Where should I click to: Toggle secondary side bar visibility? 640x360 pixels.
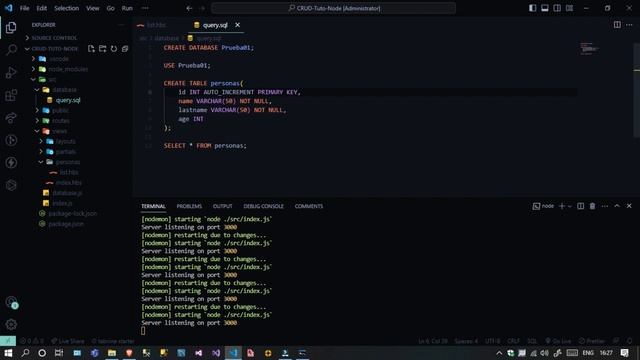(557, 8)
